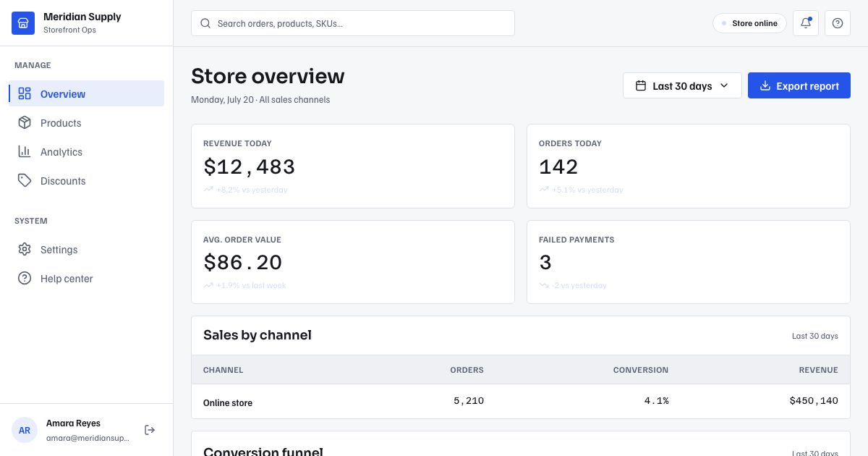Click the log out icon next to Amara Reyes
868x456 pixels.
coord(150,430)
